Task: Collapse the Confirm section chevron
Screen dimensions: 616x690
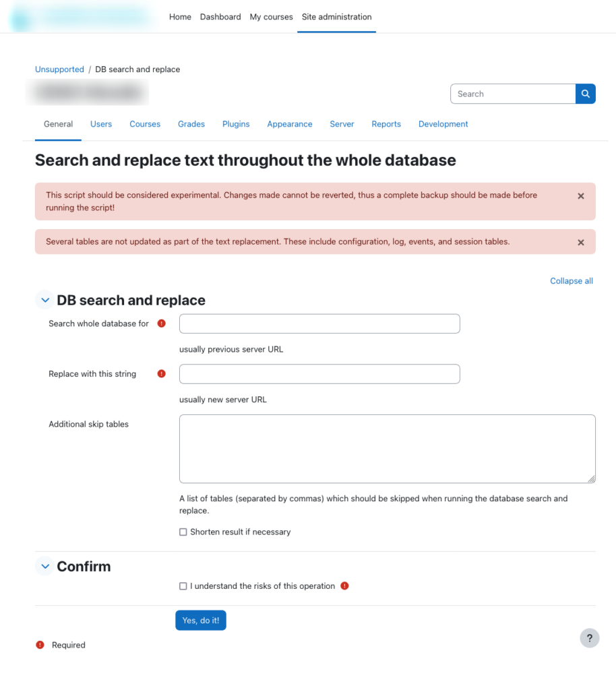Action: pyautogui.click(x=45, y=567)
